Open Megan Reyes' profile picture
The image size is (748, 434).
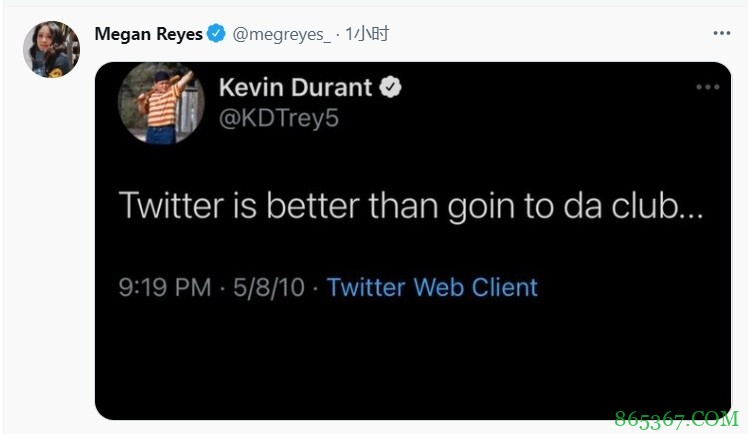click(x=51, y=49)
